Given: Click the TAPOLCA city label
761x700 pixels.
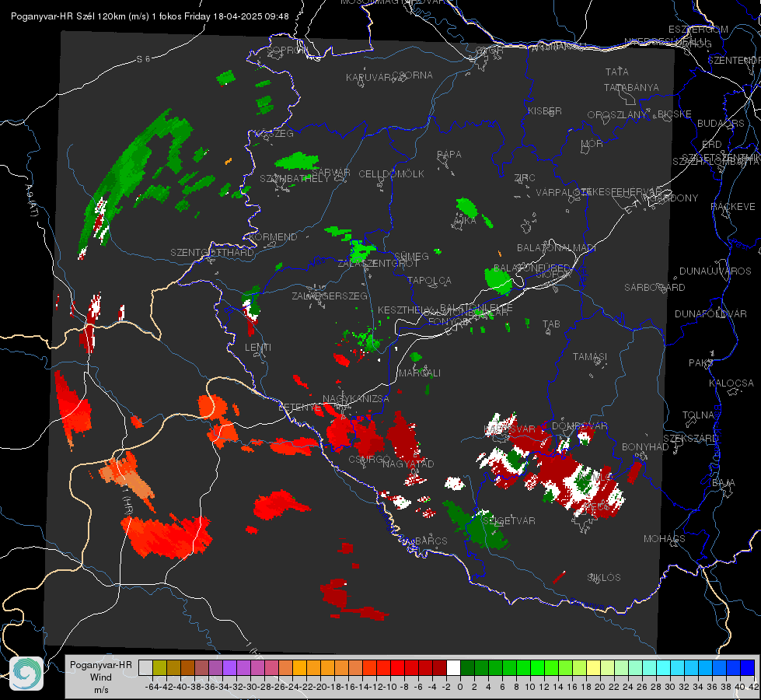Looking at the screenshot, I should (430, 281).
